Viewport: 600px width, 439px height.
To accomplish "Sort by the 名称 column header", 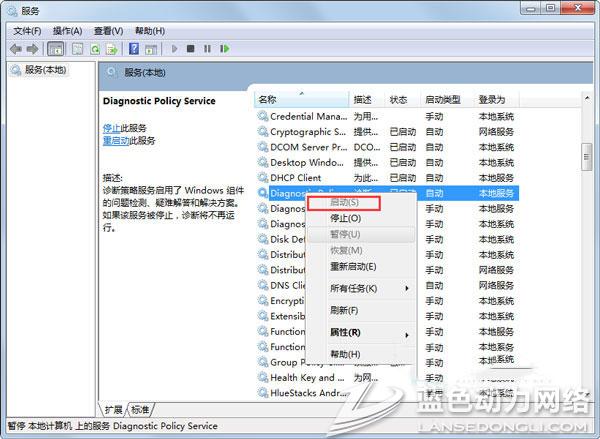I will 268,99.
